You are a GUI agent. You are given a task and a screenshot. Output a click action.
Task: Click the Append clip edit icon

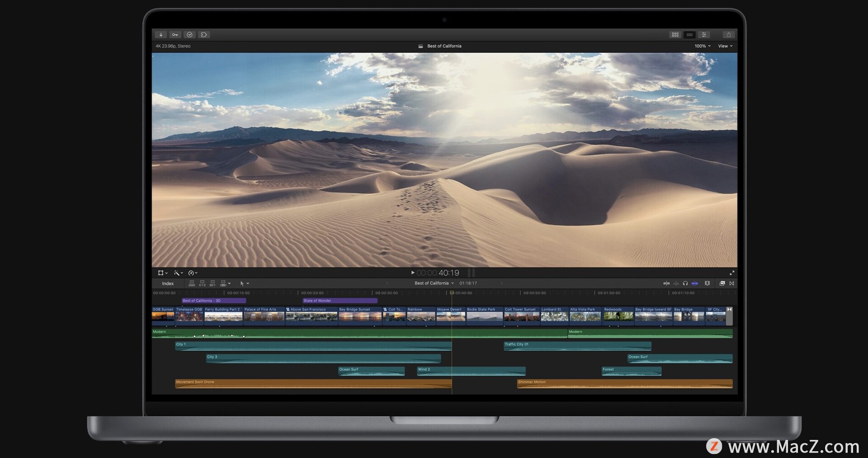(x=212, y=283)
